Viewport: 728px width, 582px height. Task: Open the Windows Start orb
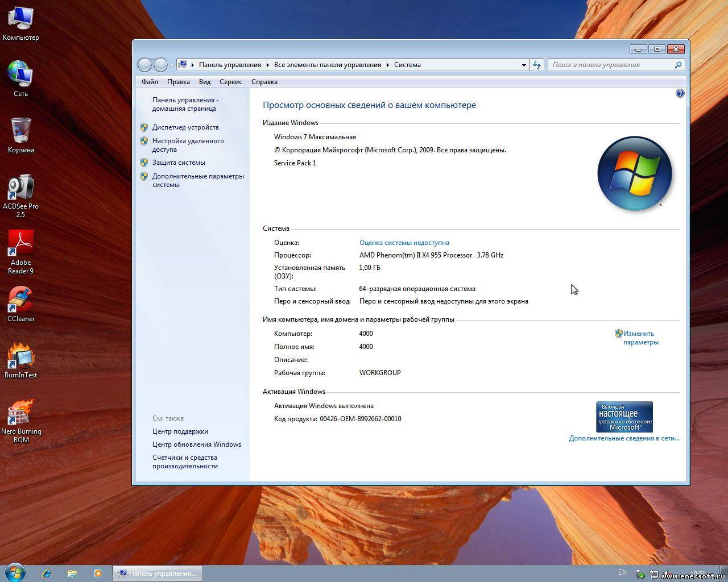point(15,573)
